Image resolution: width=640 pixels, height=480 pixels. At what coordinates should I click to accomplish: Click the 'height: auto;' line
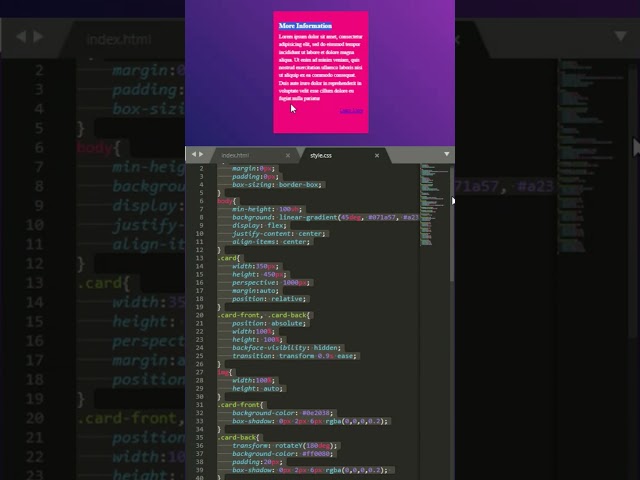(258, 389)
